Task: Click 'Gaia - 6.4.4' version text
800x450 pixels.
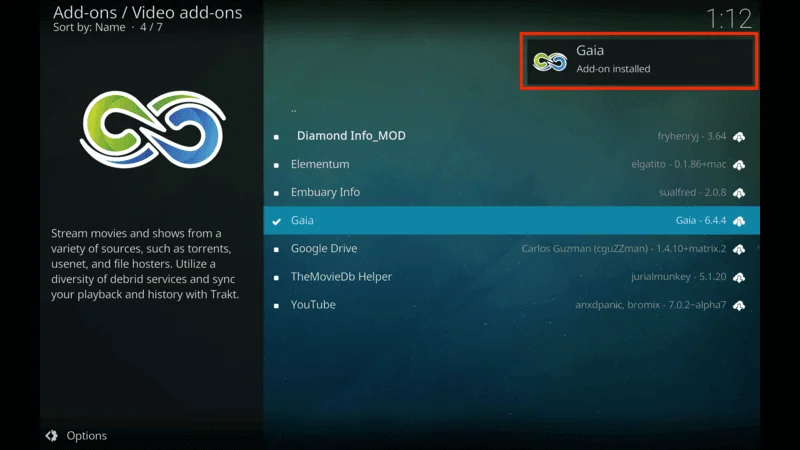Action: pyautogui.click(x=701, y=220)
